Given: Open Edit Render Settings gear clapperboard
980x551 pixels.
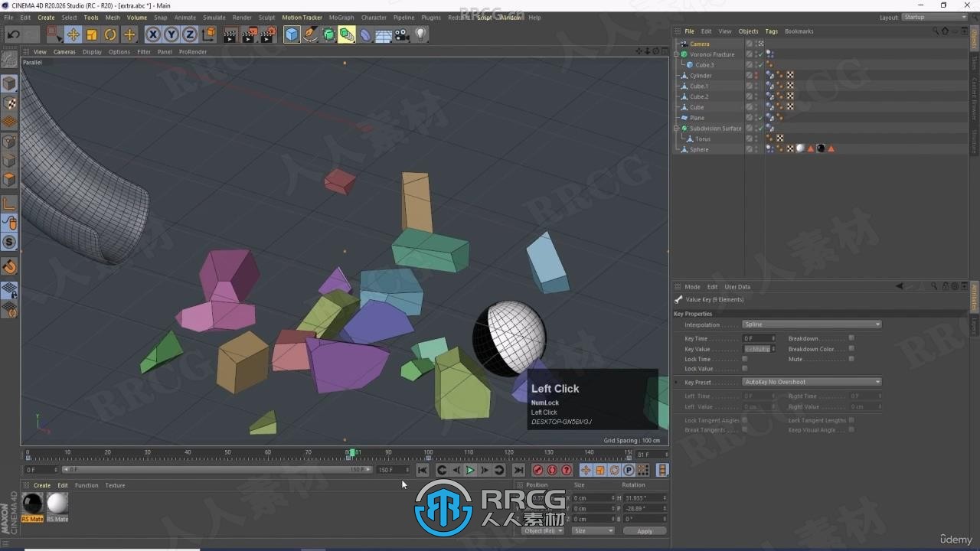Looking at the screenshot, I should [x=268, y=34].
